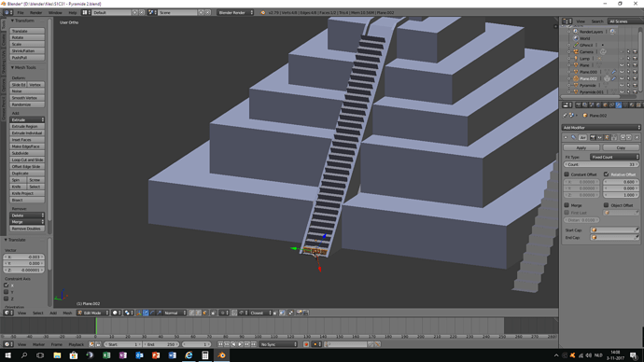644x362 pixels.
Task: Click the World icon in outliner
Action: (x=576, y=38)
